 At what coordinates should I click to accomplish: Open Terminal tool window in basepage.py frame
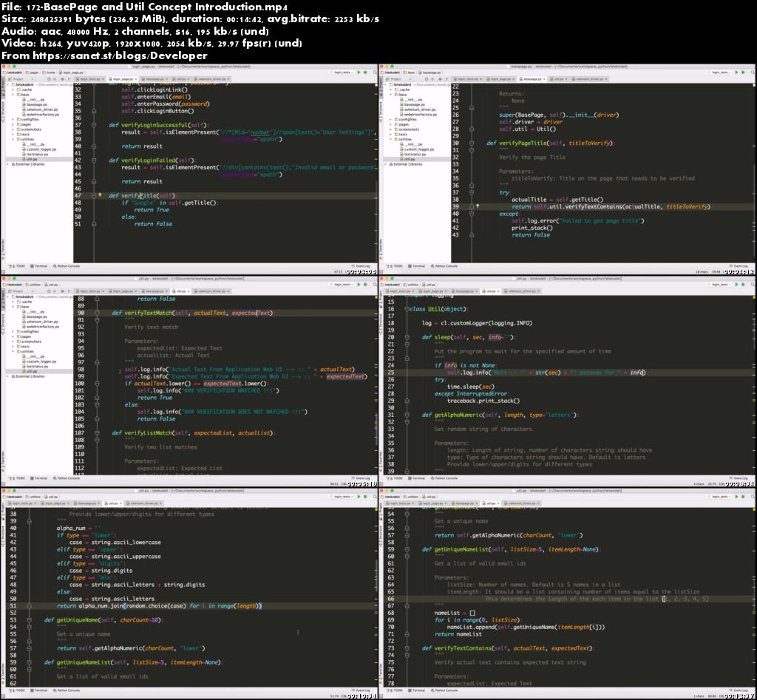click(x=417, y=266)
